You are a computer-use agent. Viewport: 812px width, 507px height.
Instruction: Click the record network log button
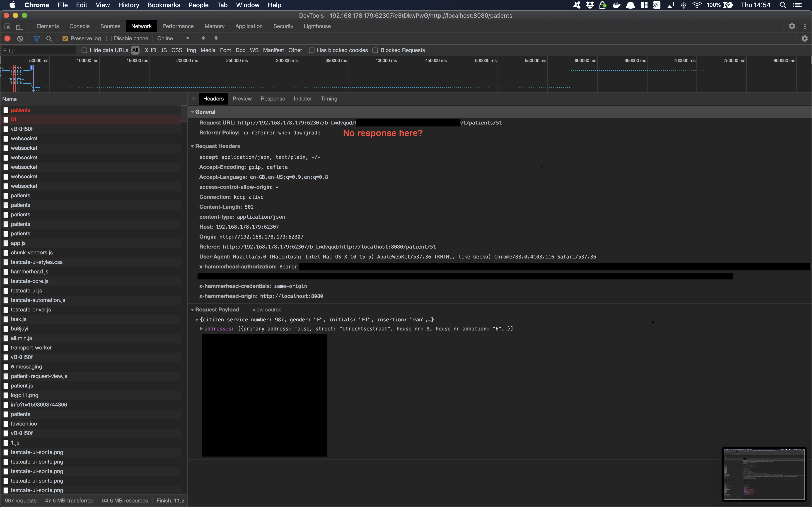(7, 38)
